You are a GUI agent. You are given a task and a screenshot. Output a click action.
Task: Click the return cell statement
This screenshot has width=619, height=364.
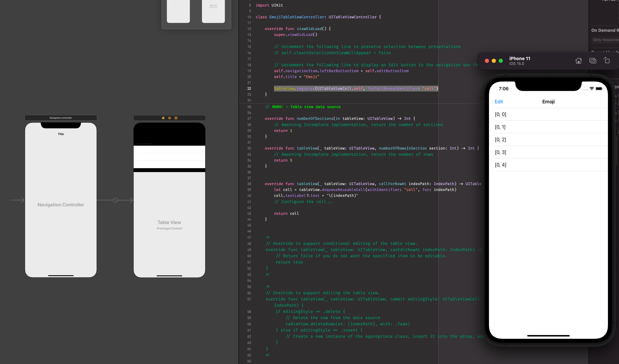click(x=286, y=213)
